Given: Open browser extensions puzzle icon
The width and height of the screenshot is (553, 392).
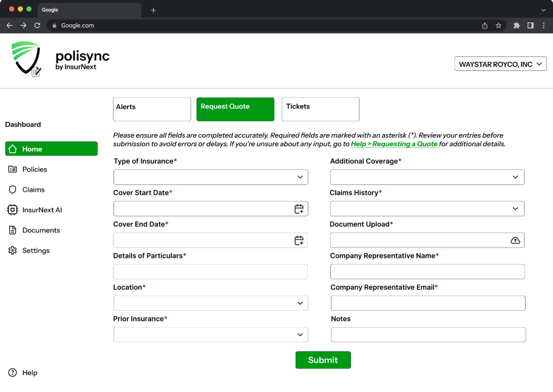Looking at the screenshot, I should (517, 25).
